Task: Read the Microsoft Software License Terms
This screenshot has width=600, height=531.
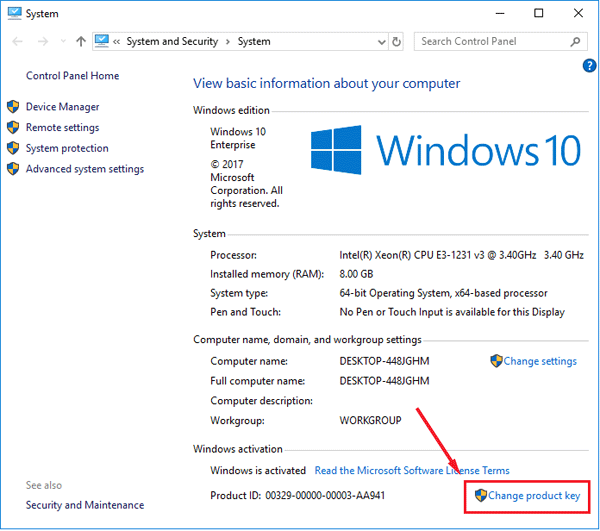Action: pos(412,470)
